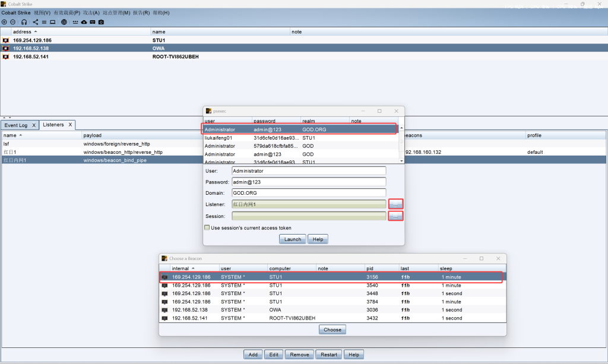Viewport: 608px width, 364px height.
Task: Click host icon for 169.254.129.186 target
Action: coord(6,40)
